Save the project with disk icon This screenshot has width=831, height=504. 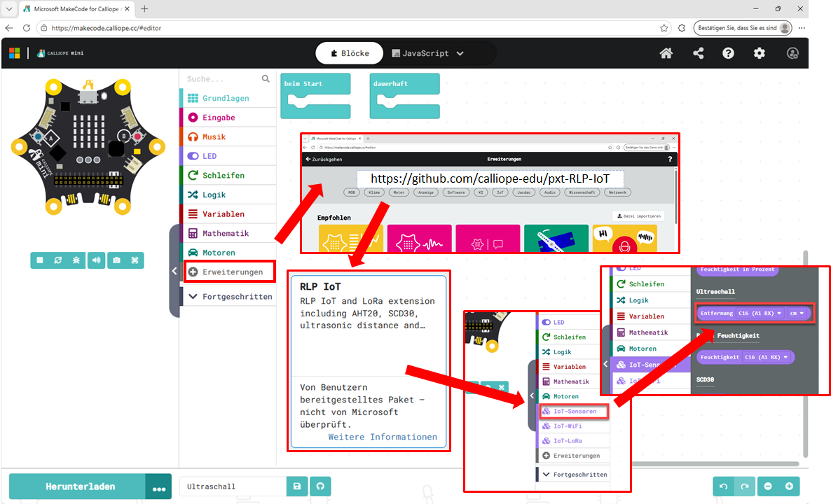tap(297, 486)
